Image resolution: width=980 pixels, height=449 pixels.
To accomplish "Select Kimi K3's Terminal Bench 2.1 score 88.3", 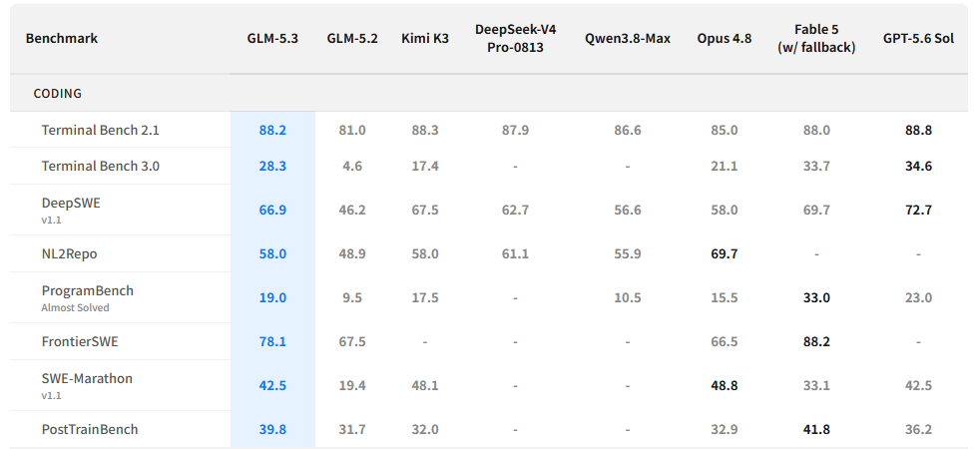I will (x=425, y=130).
